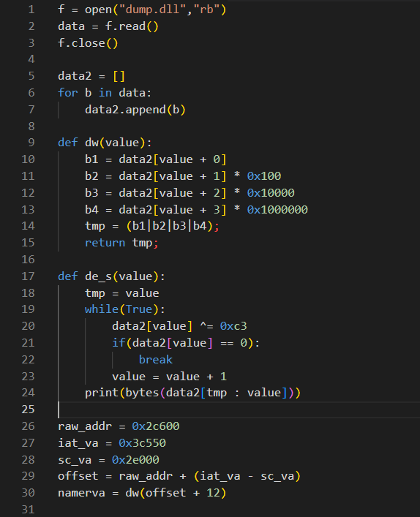Screen dimensions: 420x517
Task: Click the hex value 0x1000000
Action: coord(277,209)
